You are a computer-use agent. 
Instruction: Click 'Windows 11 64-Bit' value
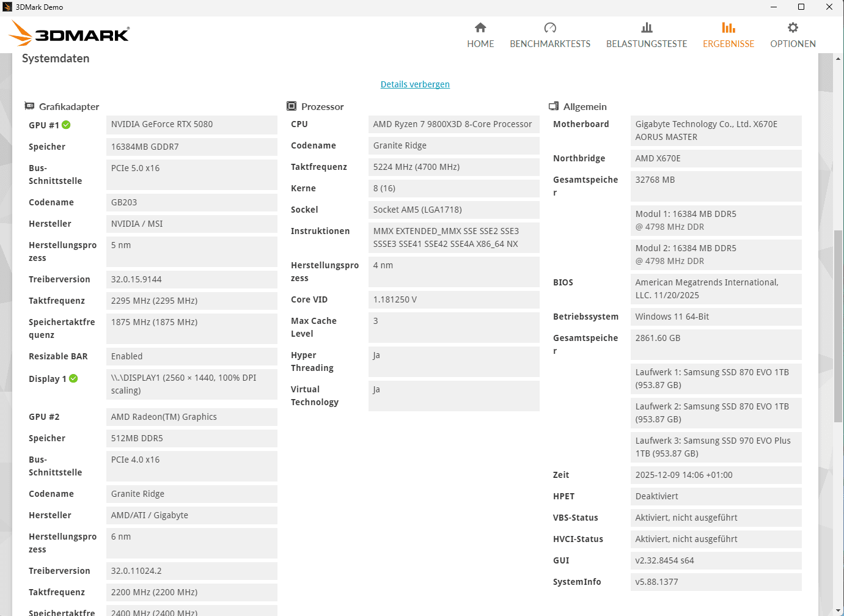(716, 317)
